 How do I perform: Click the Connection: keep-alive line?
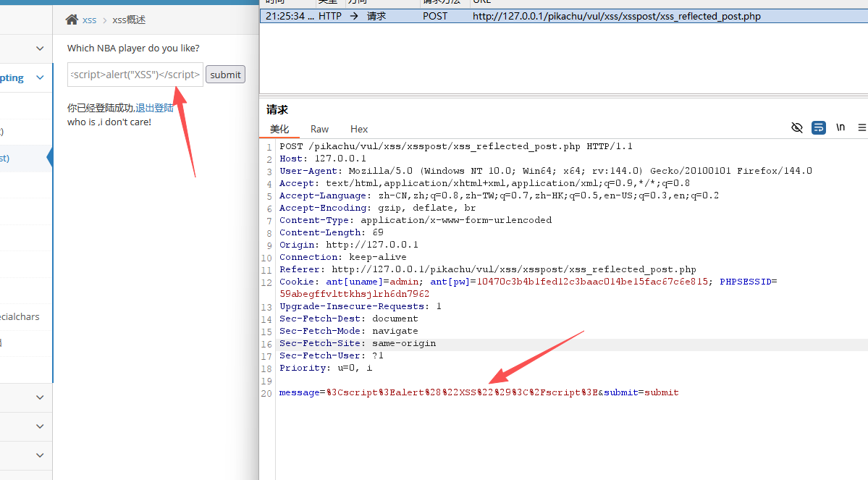342,257
